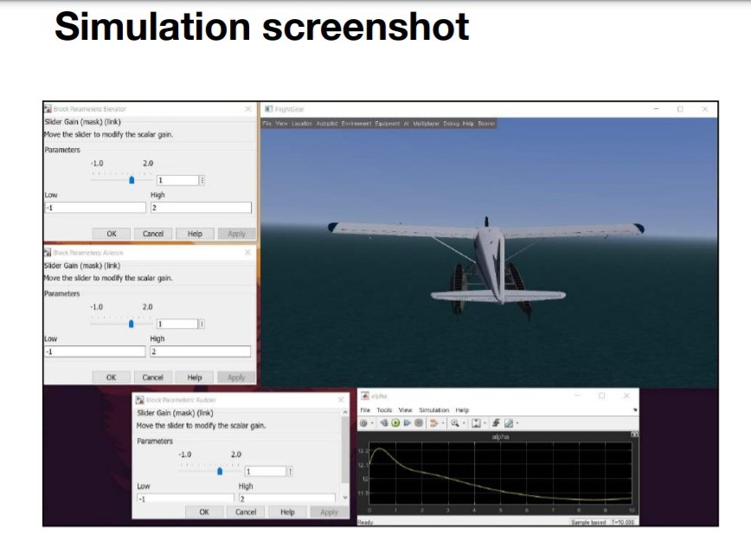Expand the highlight block dropdown arrow
751x560 pixels.
(443, 423)
